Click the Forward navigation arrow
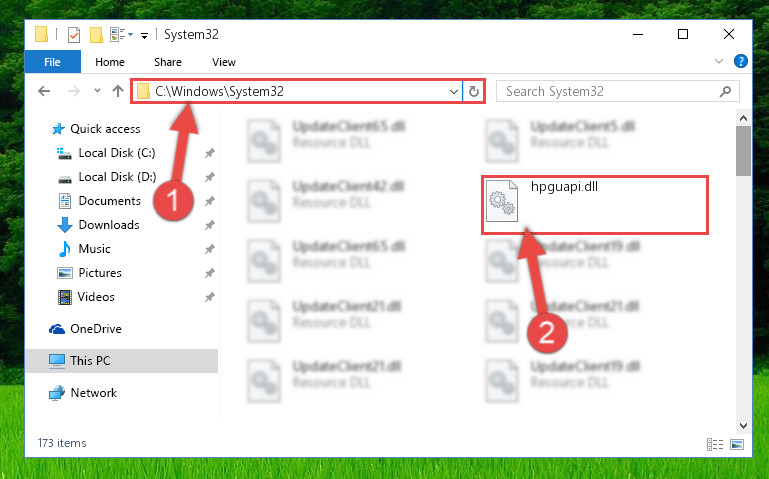Image resolution: width=769 pixels, height=479 pixels. [74, 91]
